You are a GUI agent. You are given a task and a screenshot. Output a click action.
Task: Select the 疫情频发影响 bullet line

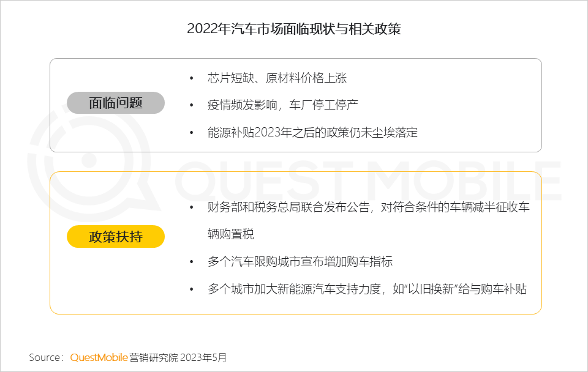click(x=283, y=105)
